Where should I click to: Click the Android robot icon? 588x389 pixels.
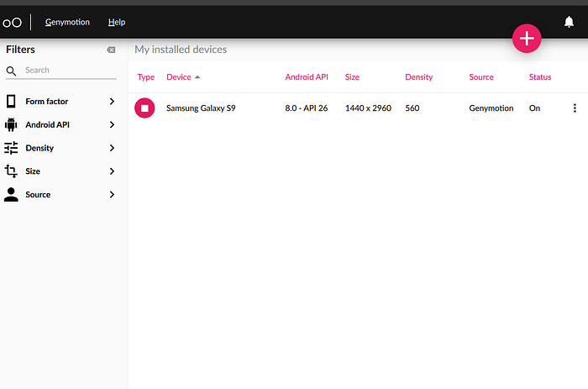click(x=11, y=124)
